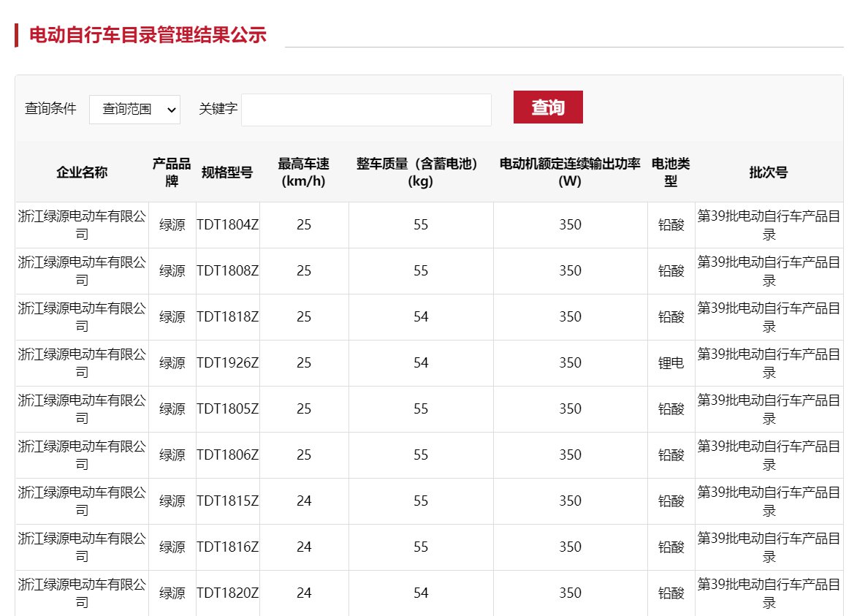Image resolution: width=857 pixels, height=616 pixels.
Task: Open the 查询范围 dropdown
Action: pyautogui.click(x=134, y=109)
